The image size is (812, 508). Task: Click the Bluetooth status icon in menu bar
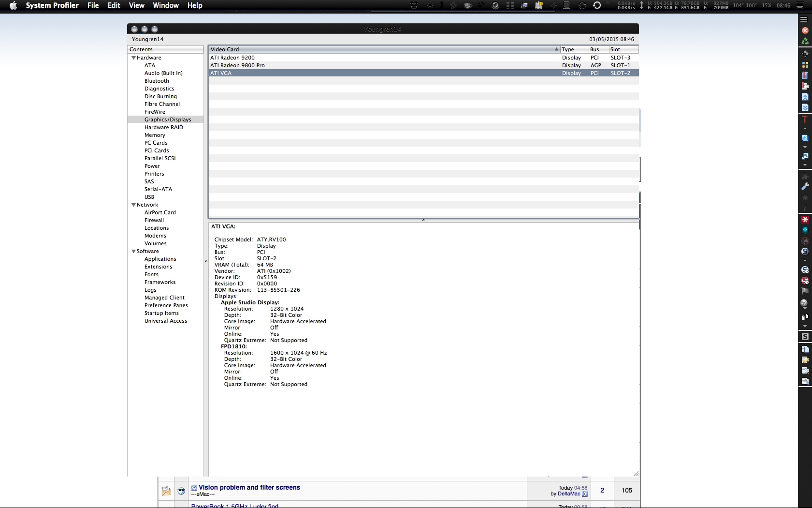coord(553,5)
